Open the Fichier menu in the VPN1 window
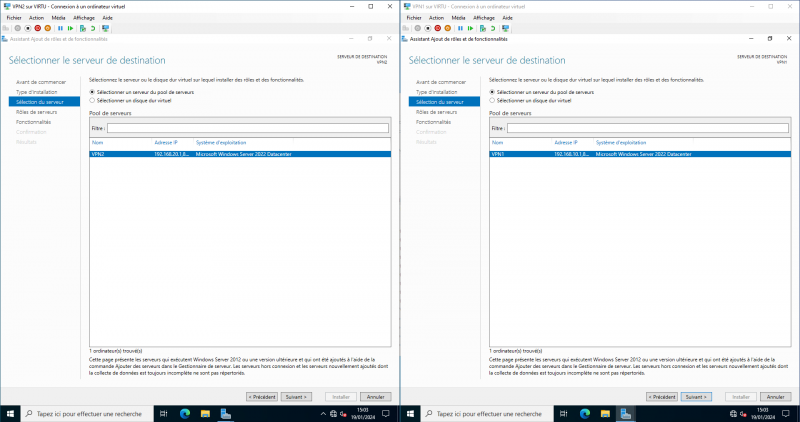Image resolution: width=800 pixels, height=422 pixels. tap(414, 18)
